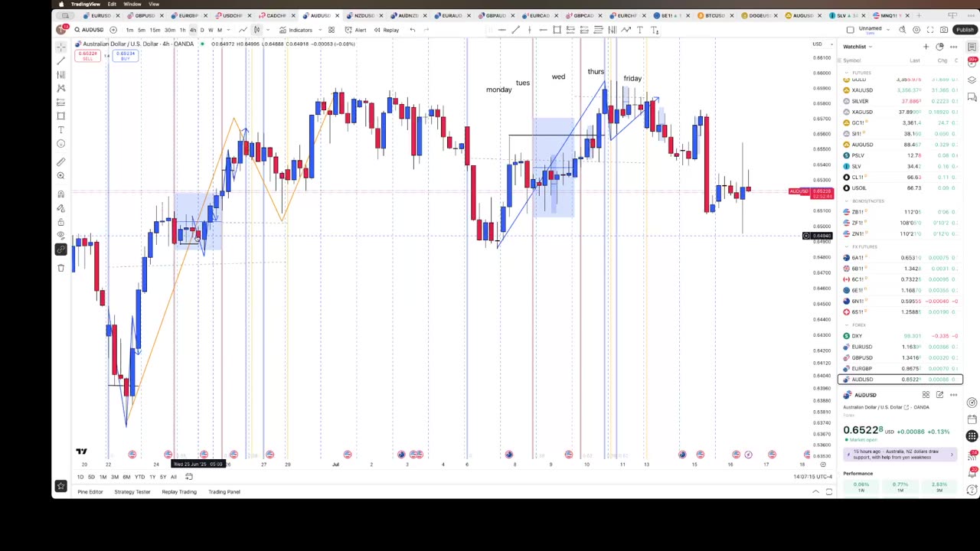Select the rectangle tool in favorites toolbar
The width and height of the screenshot is (980, 551).
pyautogui.click(x=557, y=30)
